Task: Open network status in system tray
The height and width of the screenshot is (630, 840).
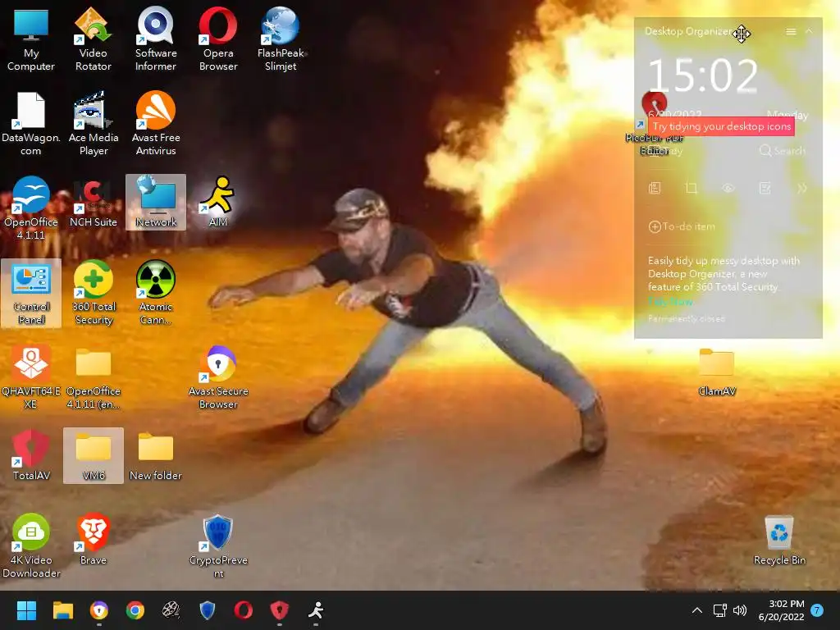Action: [720, 610]
